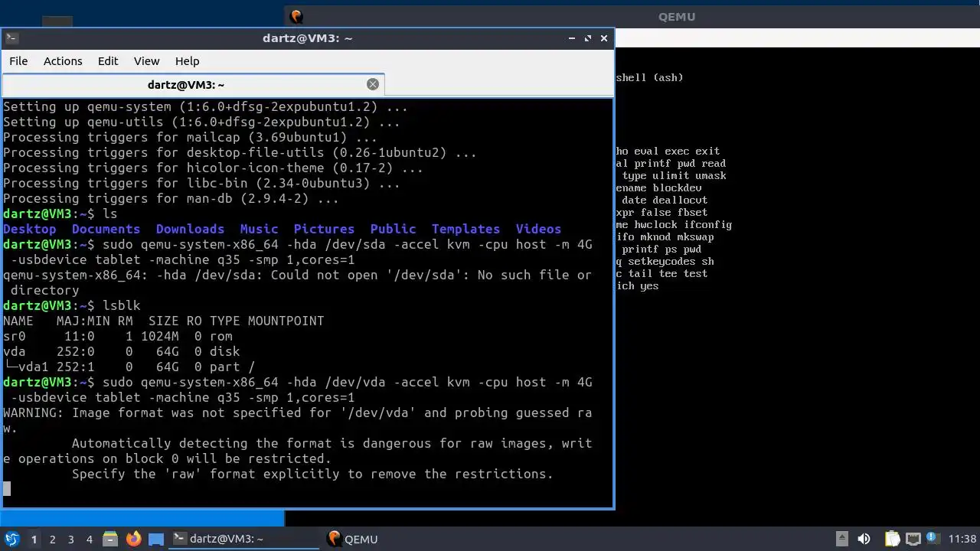This screenshot has height=551, width=980.
Task: Open the File menu in the terminal
Action: [18, 61]
